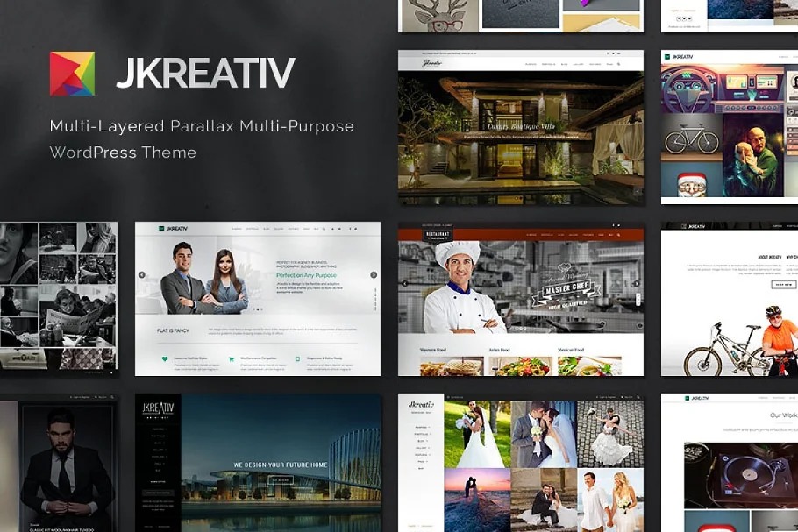The width and height of the screenshot is (798, 532).
Task: Click next slide arrow on chef demo
Action: pyautogui.click(x=637, y=283)
